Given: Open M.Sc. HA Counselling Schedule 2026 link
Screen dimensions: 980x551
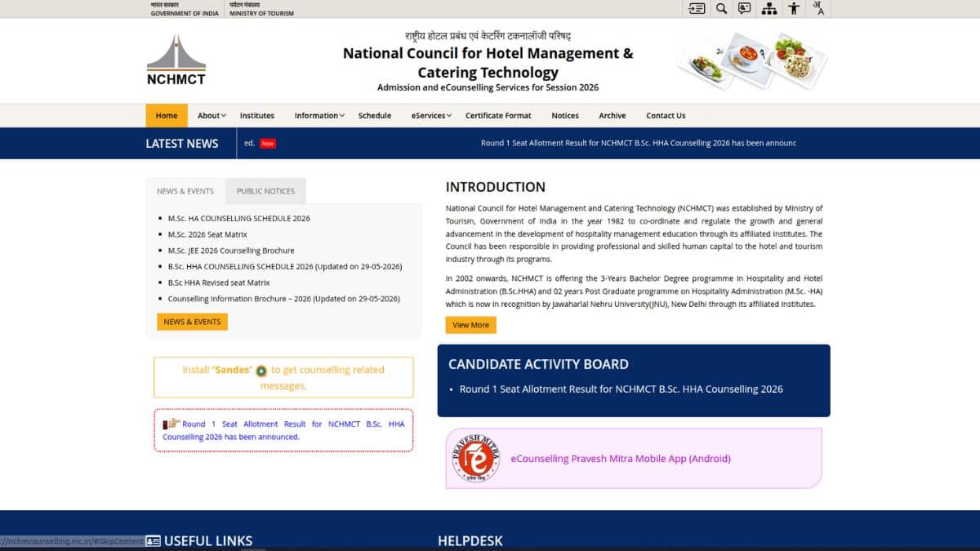Looking at the screenshot, I should click(239, 219).
